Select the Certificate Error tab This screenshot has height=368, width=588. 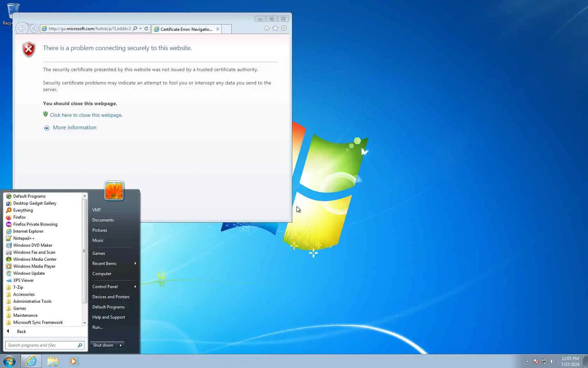pos(187,29)
